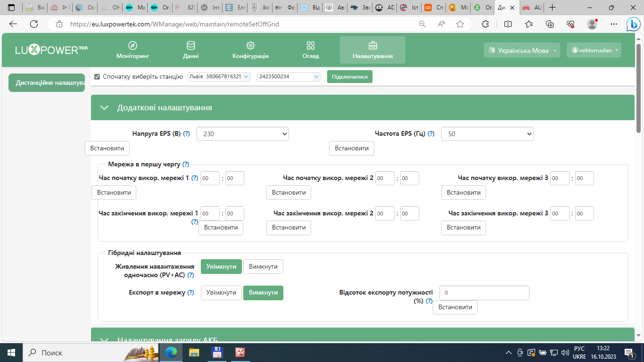The image size is (644, 362).
Task: Click browser Back arrow
Action: pyautogui.click(x=13, y=24)
